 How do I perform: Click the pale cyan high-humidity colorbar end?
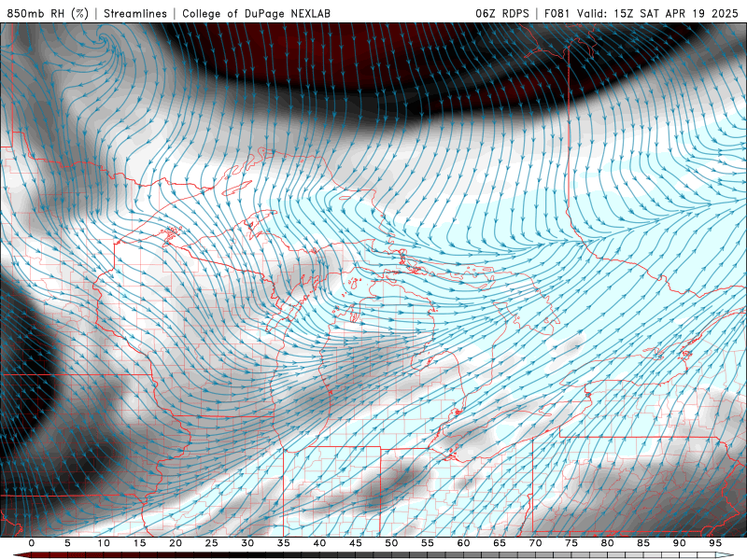click(726, 555)
